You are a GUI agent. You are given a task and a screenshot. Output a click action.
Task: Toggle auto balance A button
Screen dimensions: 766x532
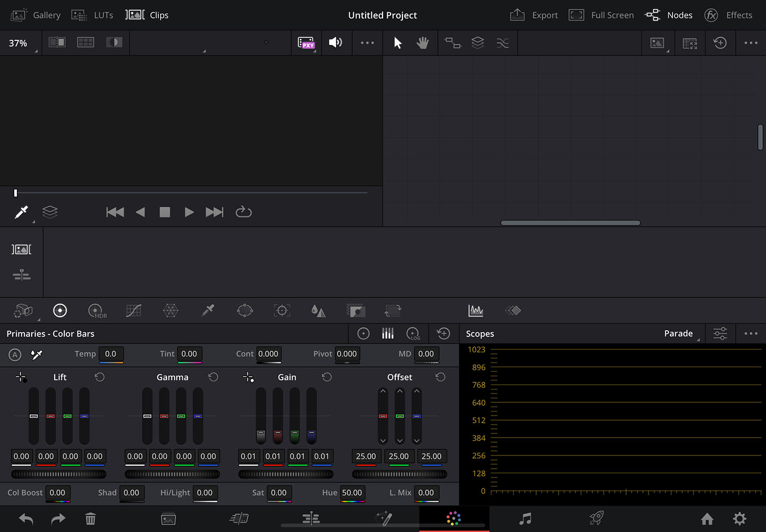(x=15, y=354)
